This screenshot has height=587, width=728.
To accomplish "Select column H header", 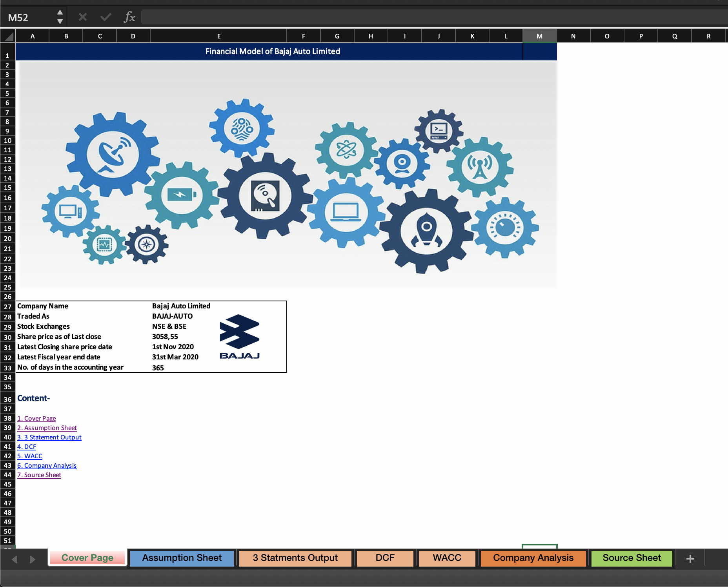I will pyautogui.click(x=371, y=36).
